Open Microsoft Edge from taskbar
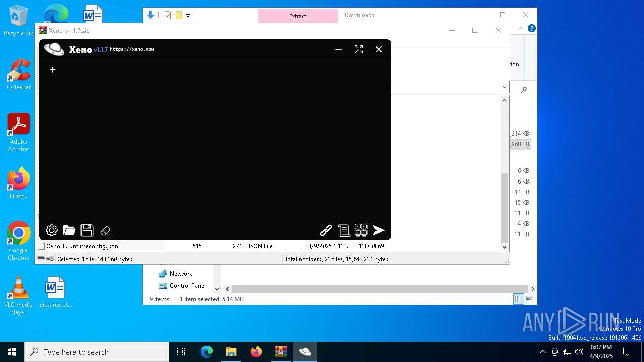This screenshot has height=362, width=644. click(x=207, y=352)
